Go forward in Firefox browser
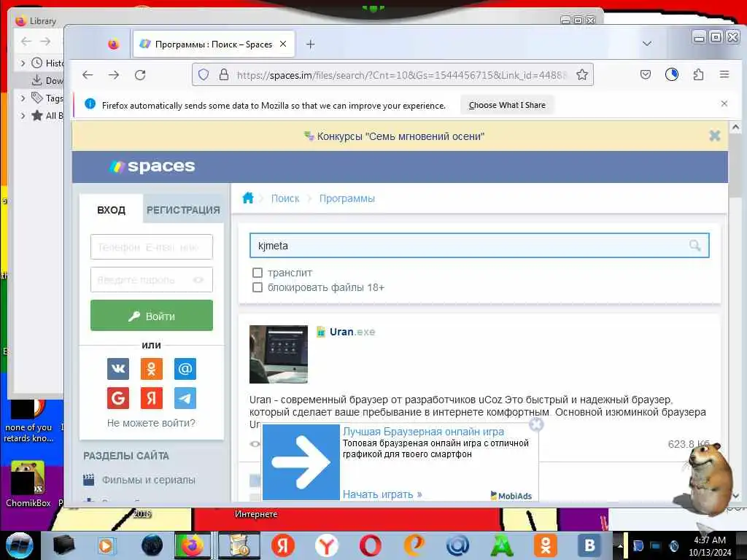The height and width of the screenshot is (560, 747). 113,75
